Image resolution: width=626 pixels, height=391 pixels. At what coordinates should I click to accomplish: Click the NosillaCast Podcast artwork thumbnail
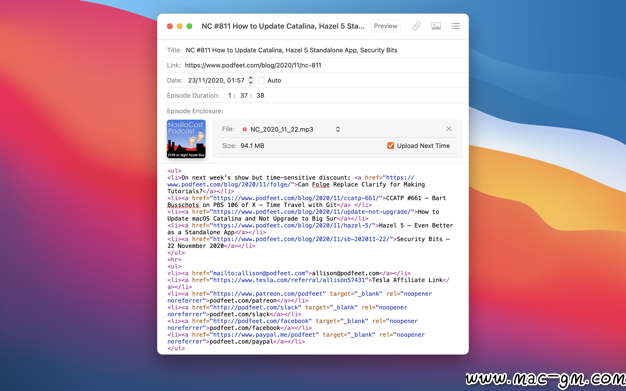tap(186, 139)
